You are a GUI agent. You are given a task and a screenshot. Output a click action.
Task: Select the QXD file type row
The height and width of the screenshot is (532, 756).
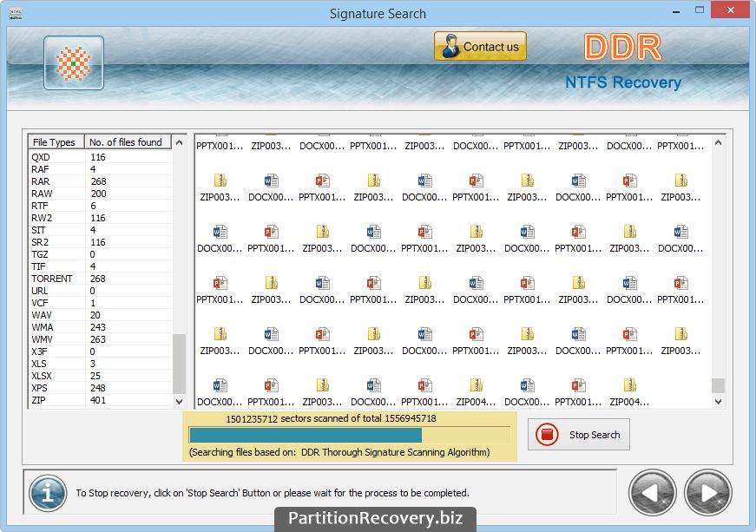pyautogui.click(x=101, y=157)
